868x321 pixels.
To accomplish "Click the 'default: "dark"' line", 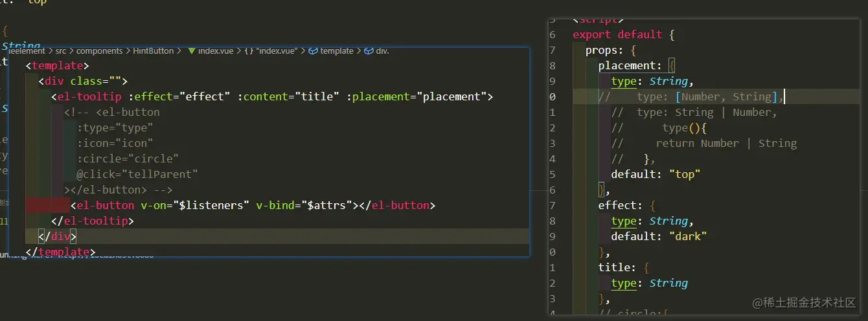I will [659, 236].
